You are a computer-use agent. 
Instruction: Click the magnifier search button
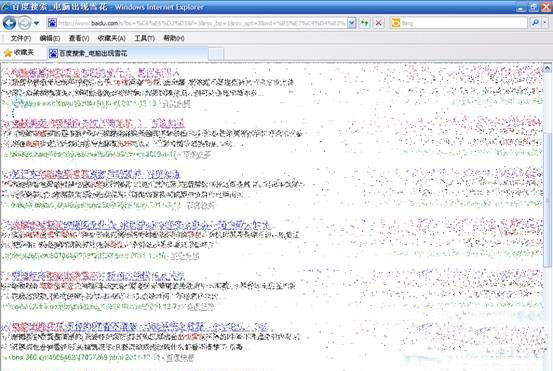[x=536, y=23]
